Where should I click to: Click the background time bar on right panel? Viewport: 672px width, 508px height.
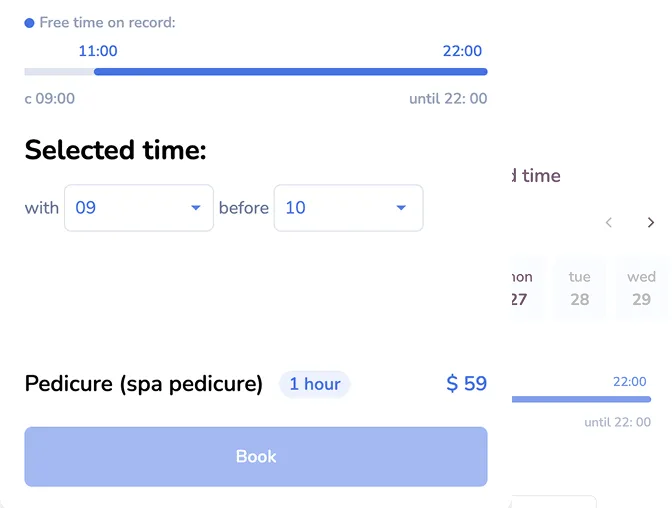pyautogui.click(x=582, y=400)
